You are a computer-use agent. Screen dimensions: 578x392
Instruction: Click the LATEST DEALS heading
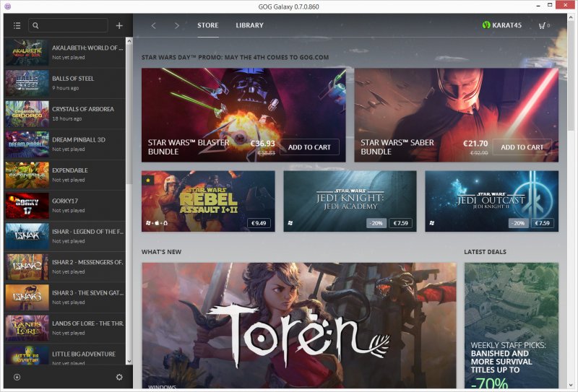point(485,252)
